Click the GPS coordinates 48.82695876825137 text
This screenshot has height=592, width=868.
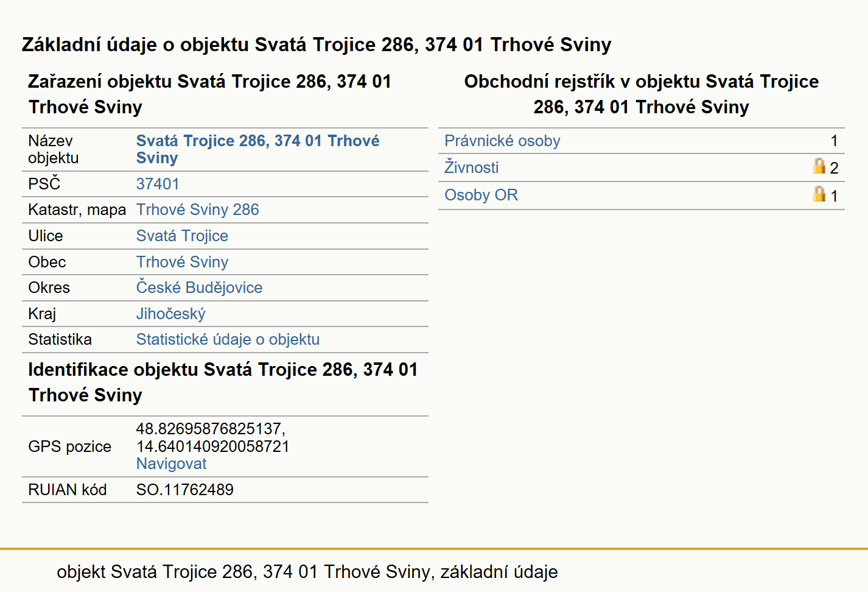tap(211, 429)
